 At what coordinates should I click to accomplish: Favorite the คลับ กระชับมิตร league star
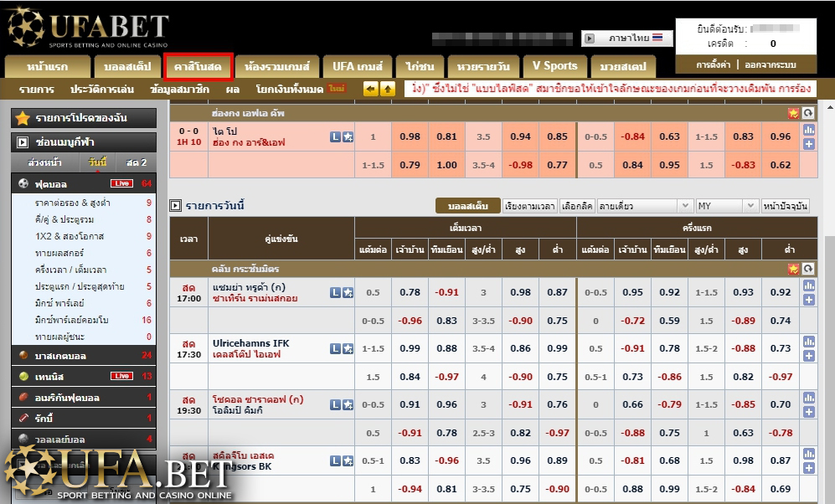click(x=793, y=269)
